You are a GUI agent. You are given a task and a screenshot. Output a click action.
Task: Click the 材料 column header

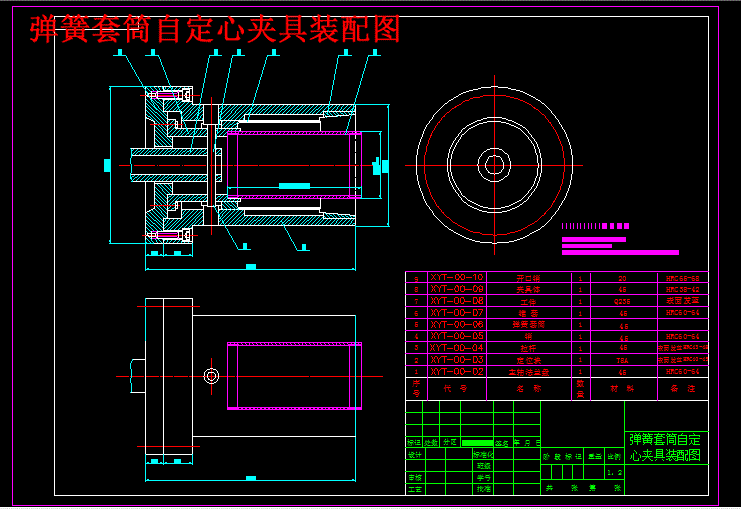point(622,388)
